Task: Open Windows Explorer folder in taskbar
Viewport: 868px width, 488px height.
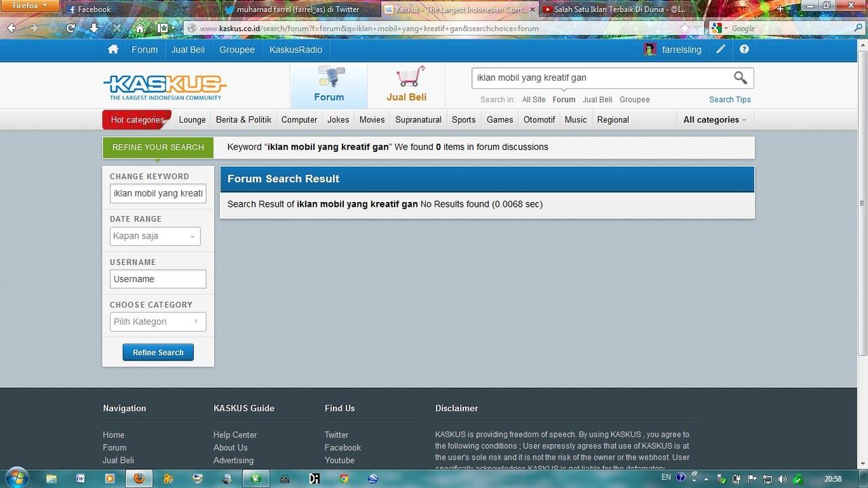Action: coord(51,479)
